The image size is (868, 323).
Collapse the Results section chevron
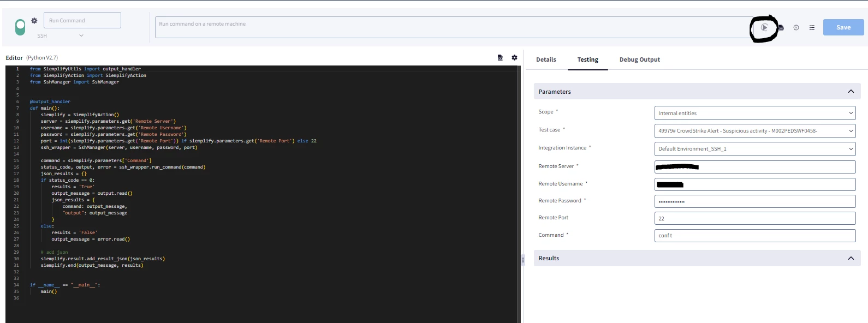tap(851, 258)
